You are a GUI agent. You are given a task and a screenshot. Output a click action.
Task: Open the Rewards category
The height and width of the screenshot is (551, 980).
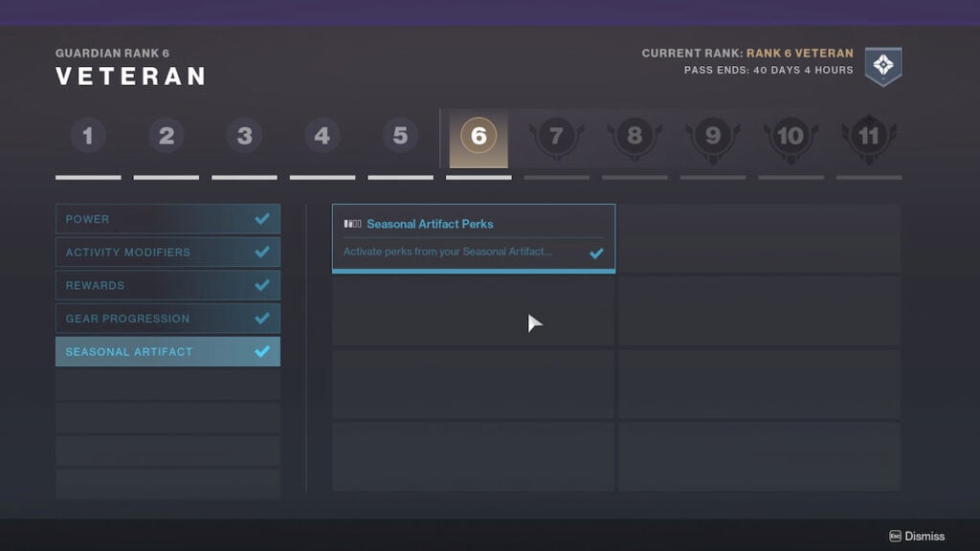pos(168,285)
